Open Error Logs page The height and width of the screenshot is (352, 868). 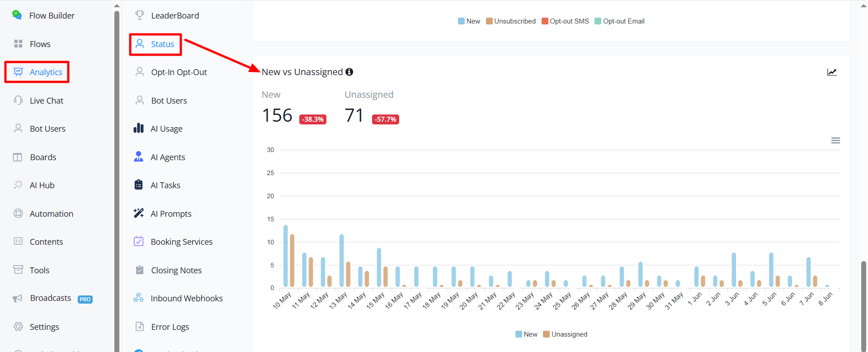point(162,327)
